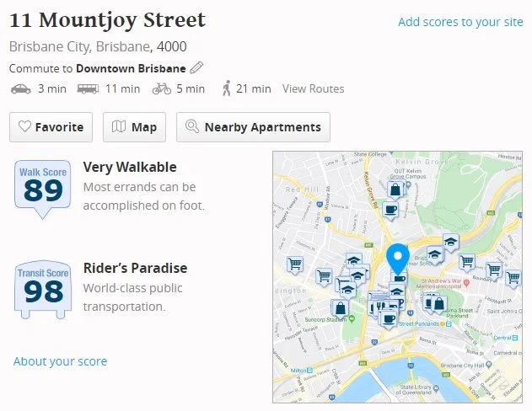Click the shopping bag marker near QUT Kelvin Grove
This screenshot has height=411, width=532.
click(395, 189)
